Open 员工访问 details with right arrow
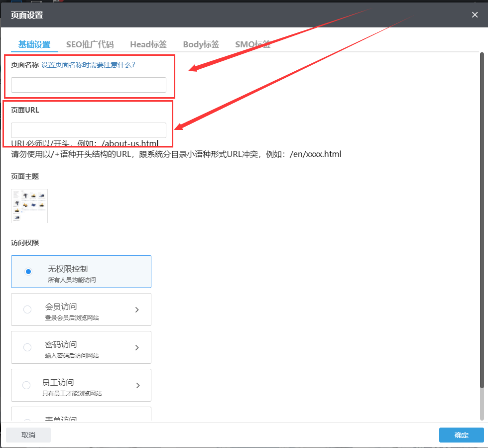This screenshot has width=488, height=448. (137, 385)
